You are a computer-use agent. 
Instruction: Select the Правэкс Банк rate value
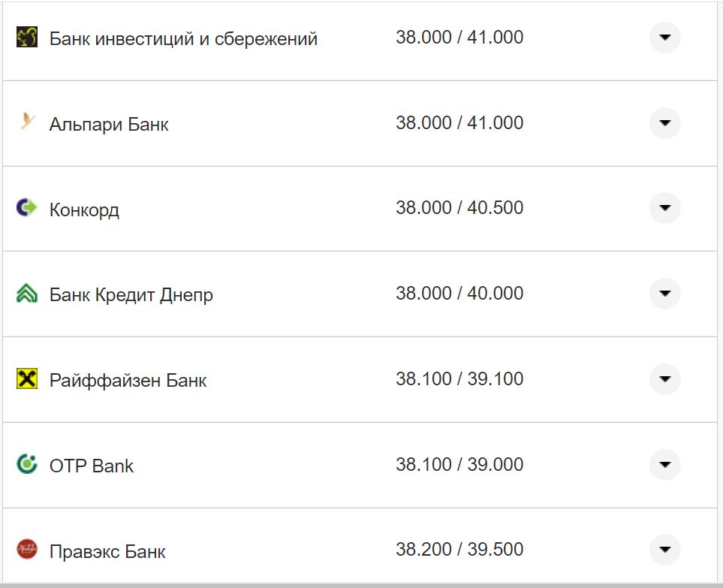(461, 550)
